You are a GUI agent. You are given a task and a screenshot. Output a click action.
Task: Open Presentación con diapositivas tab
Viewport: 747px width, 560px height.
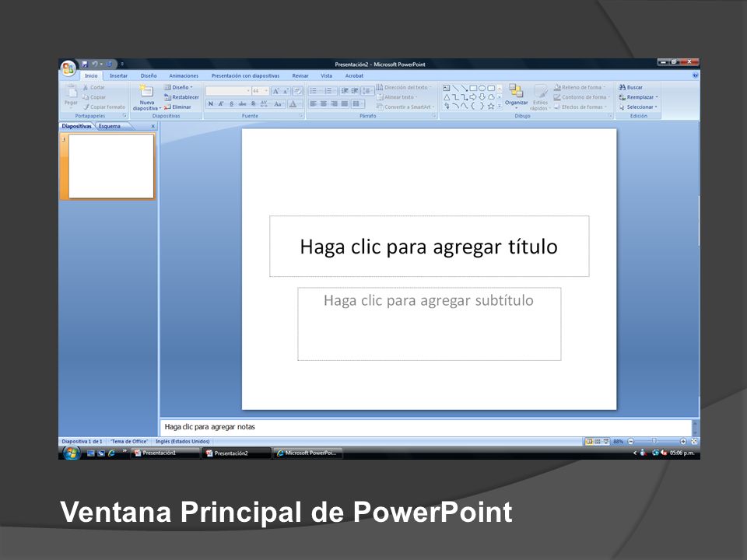[x=245, y=75]
